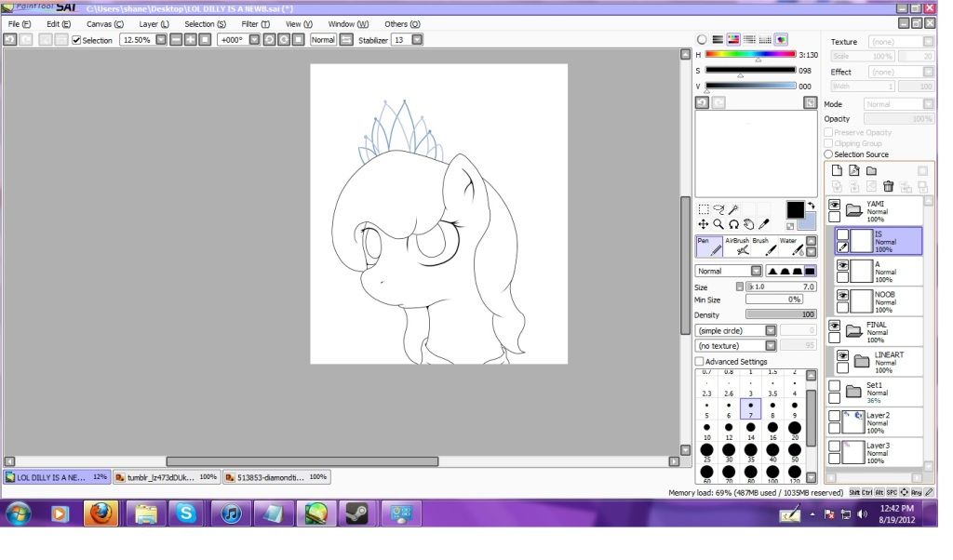
Task: Zoom out with the minus button
Action: coord(176,39)
